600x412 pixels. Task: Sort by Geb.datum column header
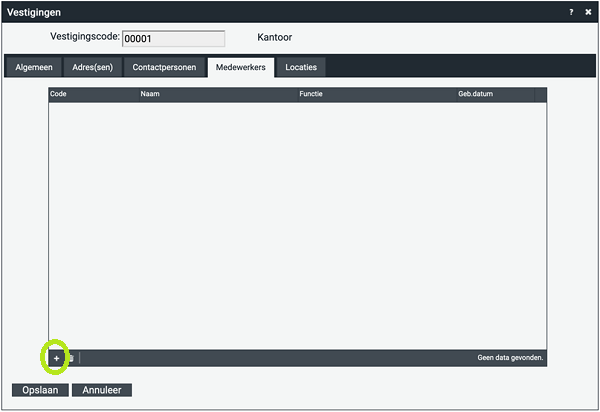(494, 94)
